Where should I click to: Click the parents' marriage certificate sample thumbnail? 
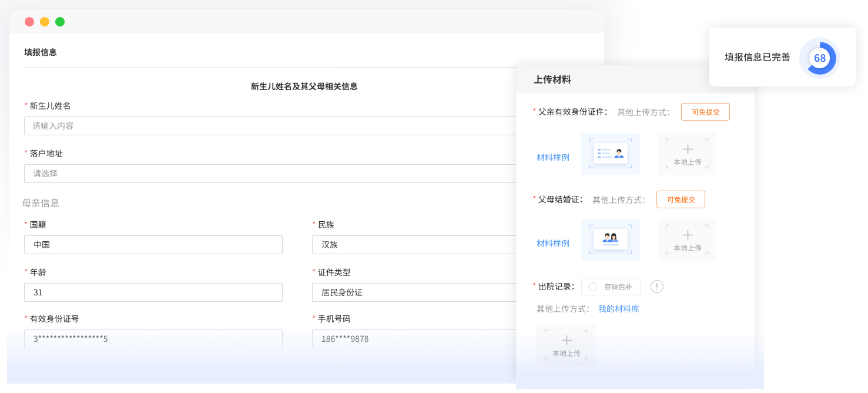(x=610, y=239)
